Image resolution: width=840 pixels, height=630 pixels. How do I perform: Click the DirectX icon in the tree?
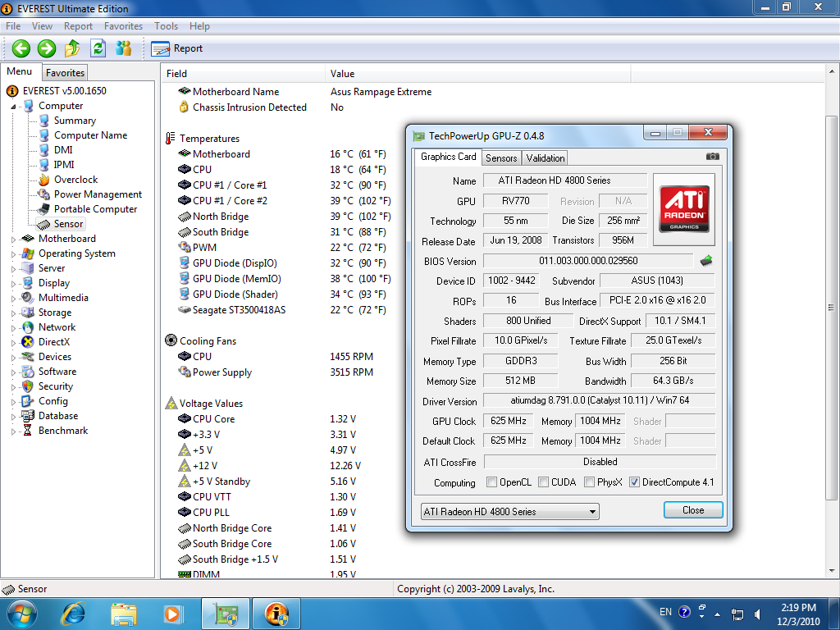click(x=28, y=342)
